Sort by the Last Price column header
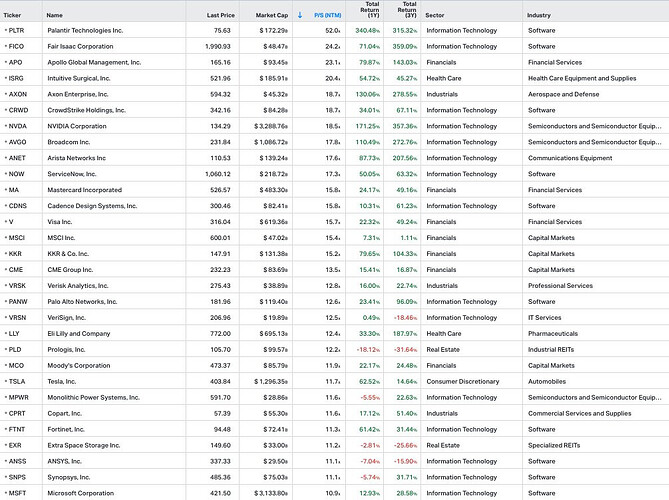Image resolution: width=669 pixels, height=500 pixels. [x=221, y=15]
